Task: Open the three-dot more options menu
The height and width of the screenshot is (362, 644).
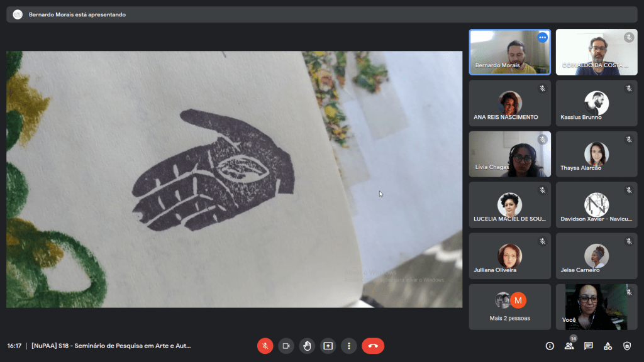Action: (x=348, y=346)
